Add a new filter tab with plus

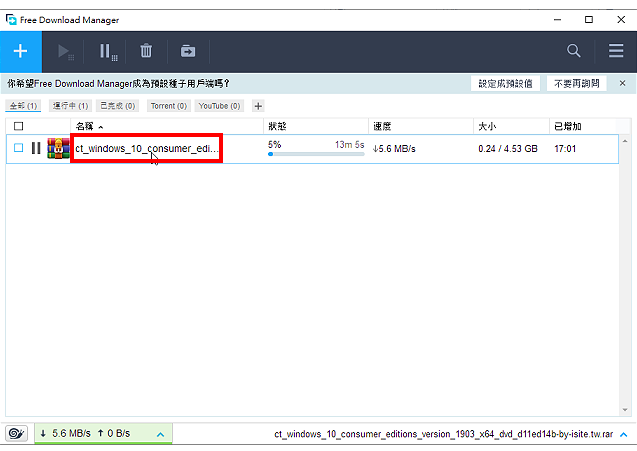coord(258,106)
